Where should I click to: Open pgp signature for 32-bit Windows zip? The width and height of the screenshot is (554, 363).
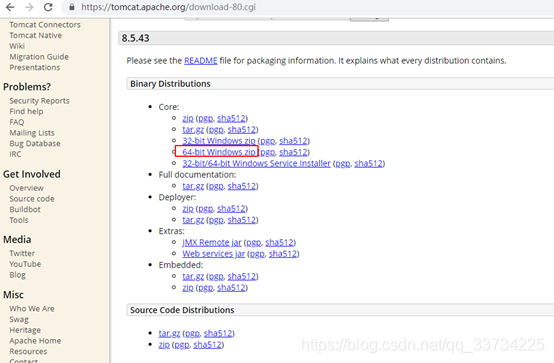click(267, 141)
